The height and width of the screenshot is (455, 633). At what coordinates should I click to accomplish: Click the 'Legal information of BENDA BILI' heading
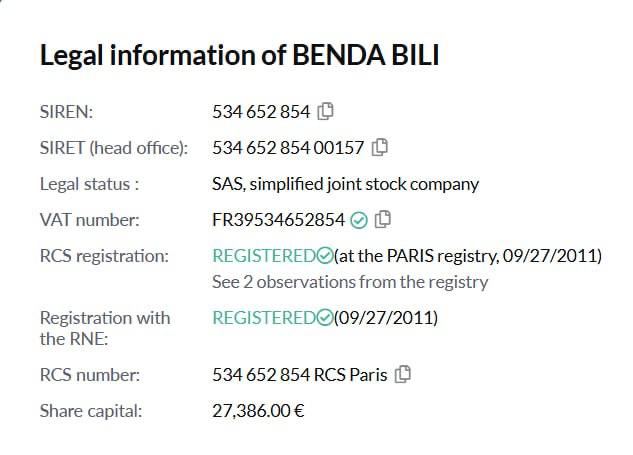coord(239,55)
